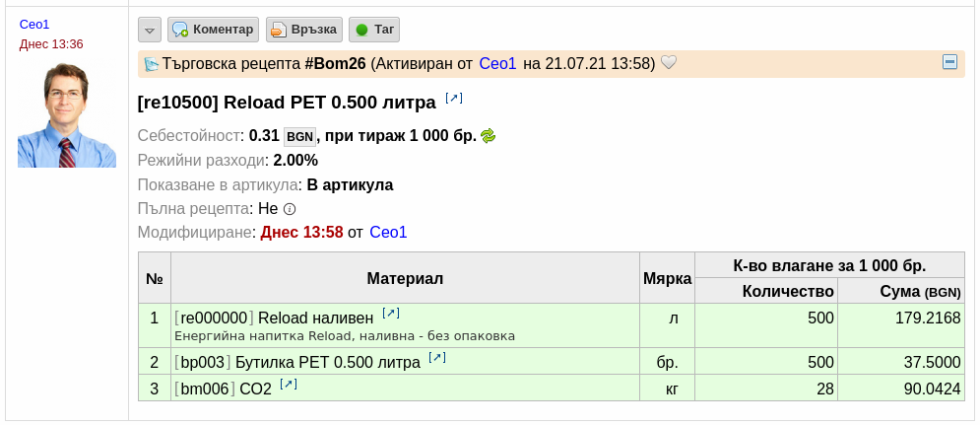Collapse the document with the minus icon
The height and width of the screenshot is (425, 980).
pos(949,62)
